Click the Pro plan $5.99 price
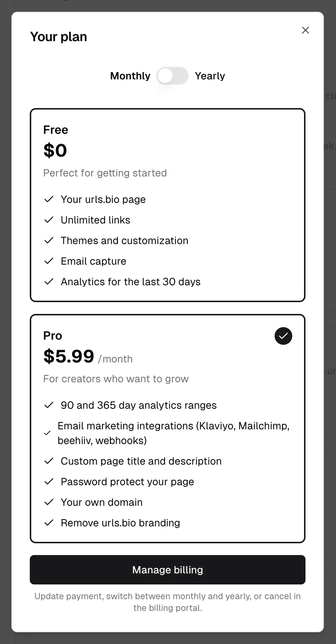 pyautogui.click(x=69, y=356)
